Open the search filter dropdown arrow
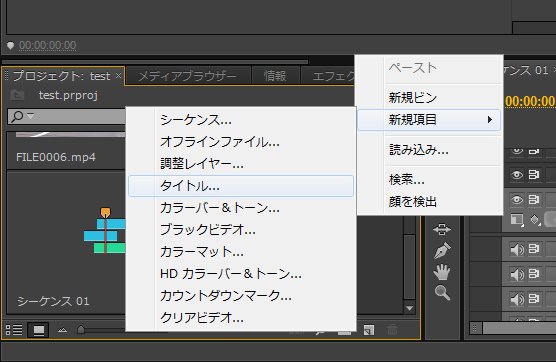Screen dimensions: 556x362 pos(31,116)
